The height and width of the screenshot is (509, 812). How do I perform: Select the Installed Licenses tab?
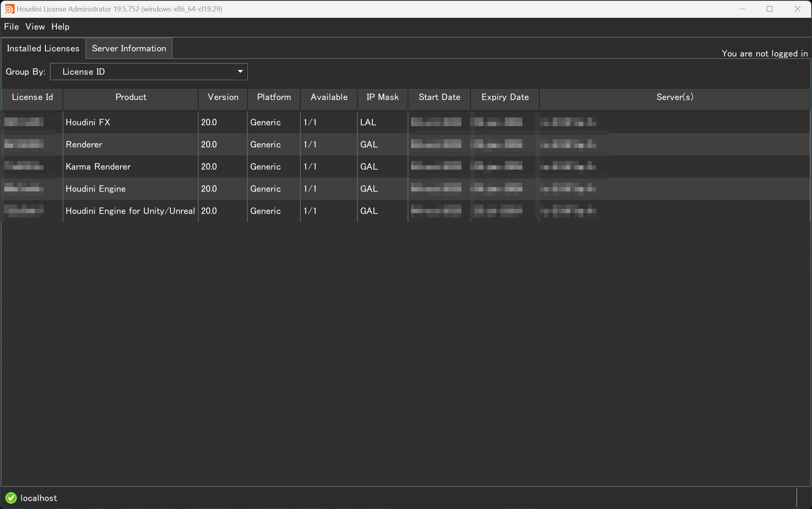pos(43,48)
